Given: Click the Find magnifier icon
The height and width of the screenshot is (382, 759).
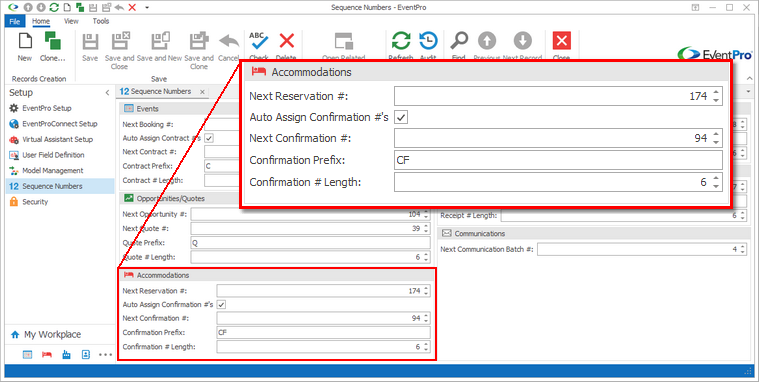Looking at the screenshot, I should click(x=458, y=41).
